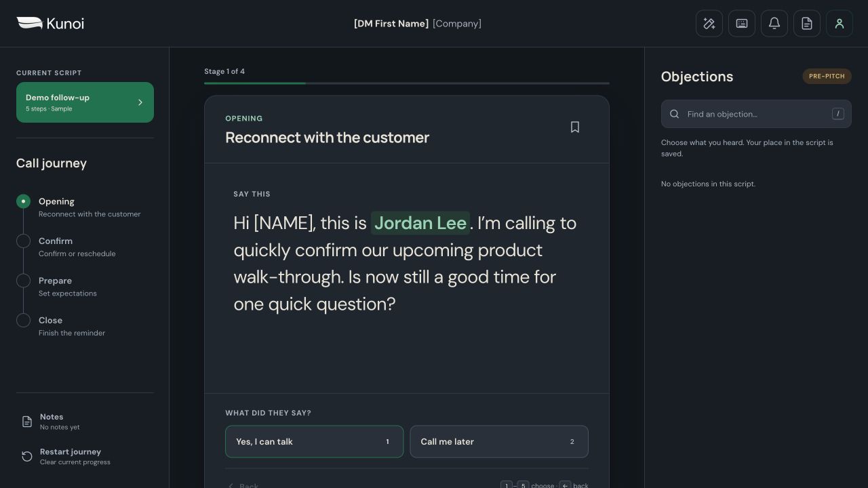
Task: Select the Opening step in Call journey
Action: 85,207
